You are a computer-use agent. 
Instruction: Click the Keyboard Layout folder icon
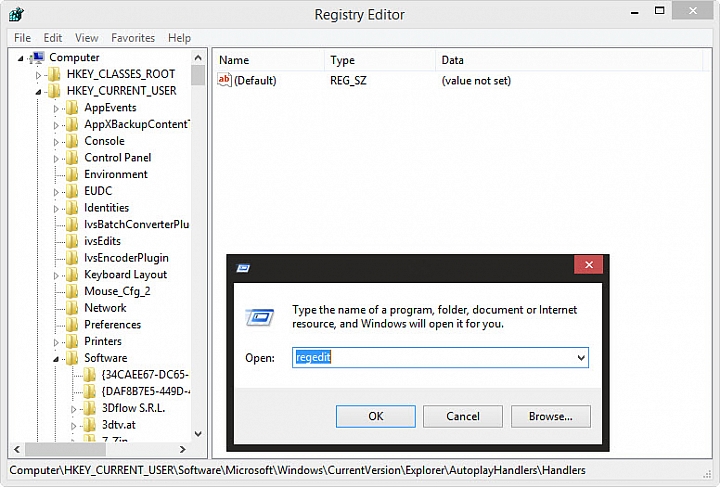pos(72,274)
